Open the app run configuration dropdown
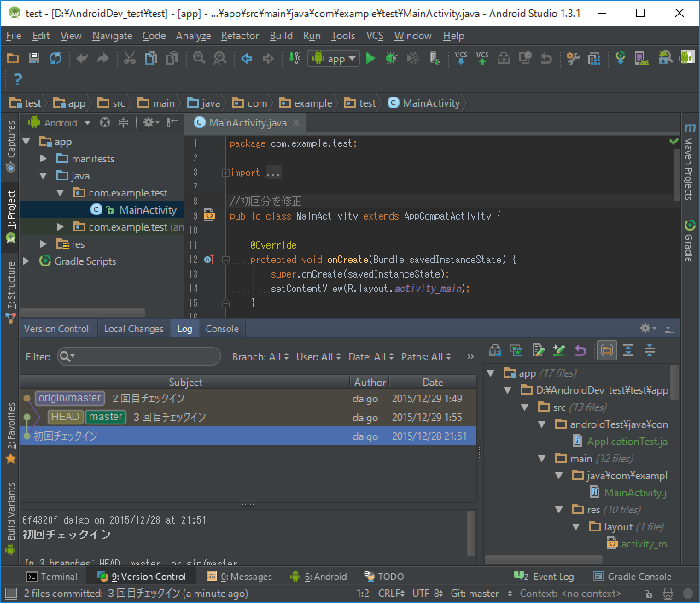 [334, 59]
